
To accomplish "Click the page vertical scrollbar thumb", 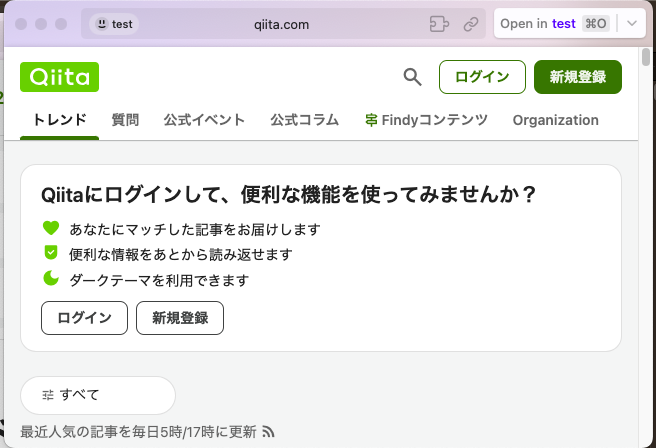I will (x=646, y=57).
